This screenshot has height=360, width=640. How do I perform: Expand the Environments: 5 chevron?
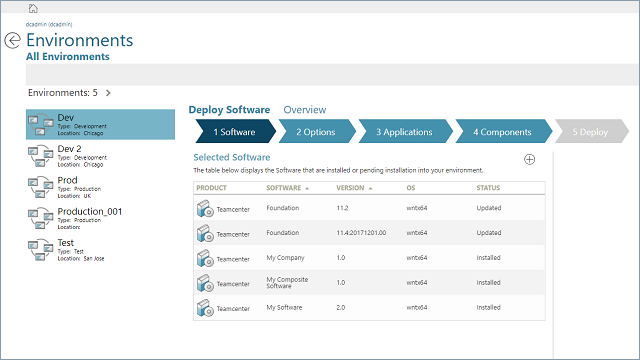[x=108, y=93]
